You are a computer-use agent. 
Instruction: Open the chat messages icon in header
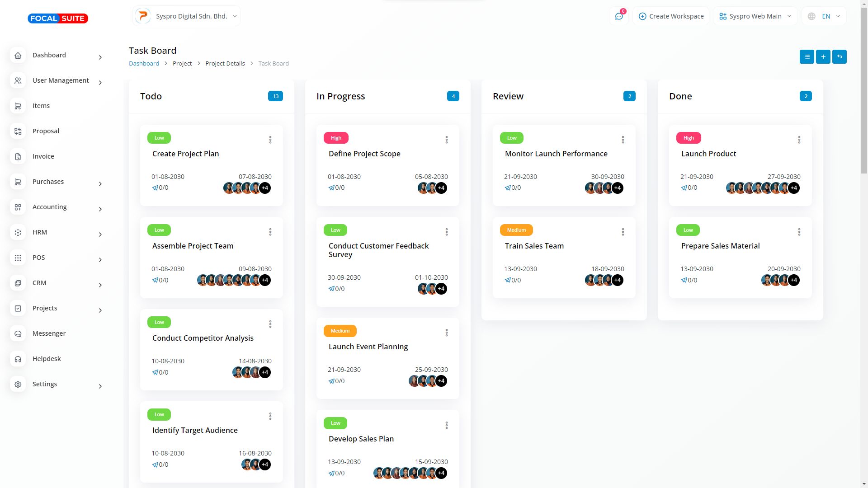tap(618, 16)
